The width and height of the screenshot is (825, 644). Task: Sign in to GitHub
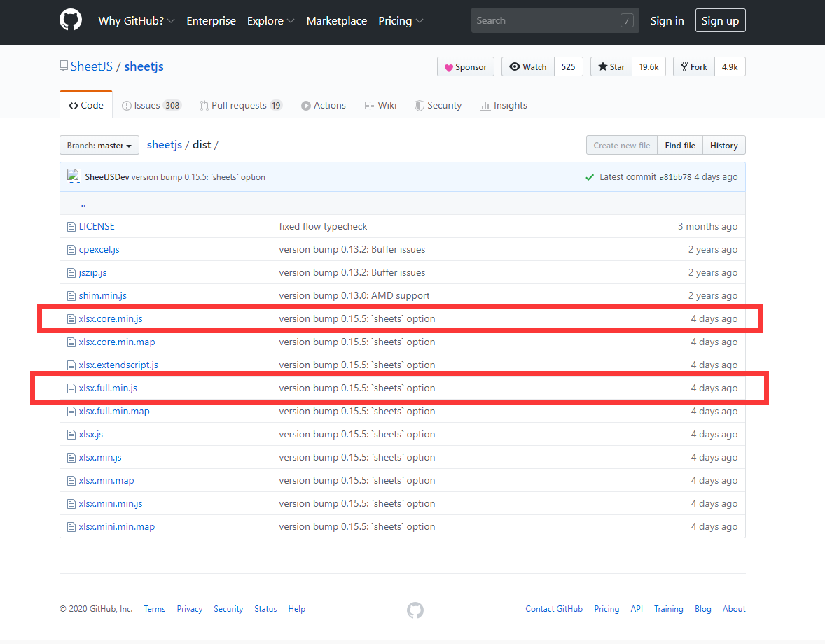(x=667, y=20)
